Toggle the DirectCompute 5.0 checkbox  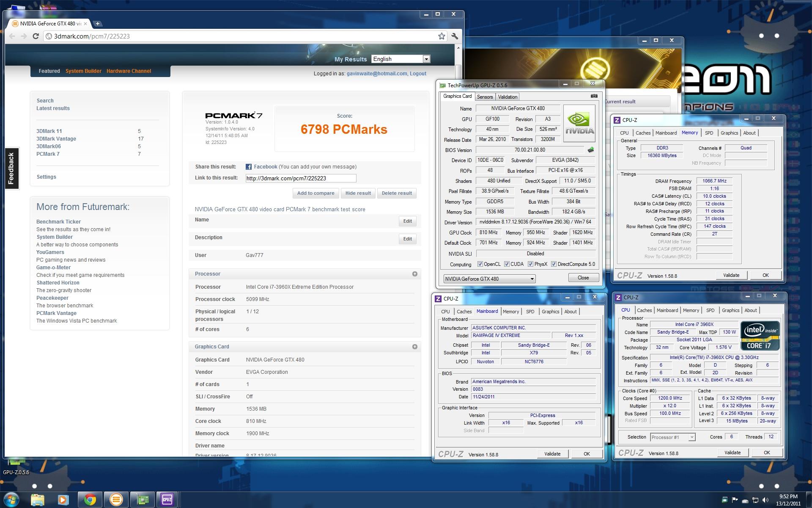[x=554, y=264]
